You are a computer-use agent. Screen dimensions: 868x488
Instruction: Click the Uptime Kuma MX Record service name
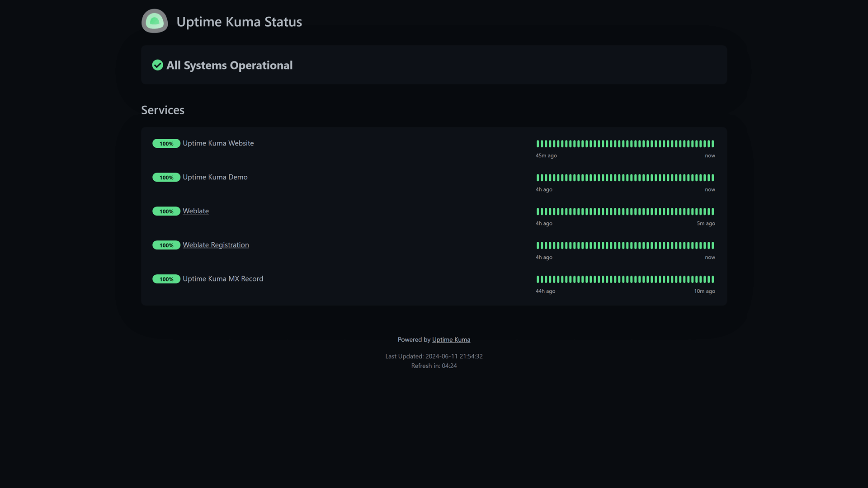(x=222, y=279)
